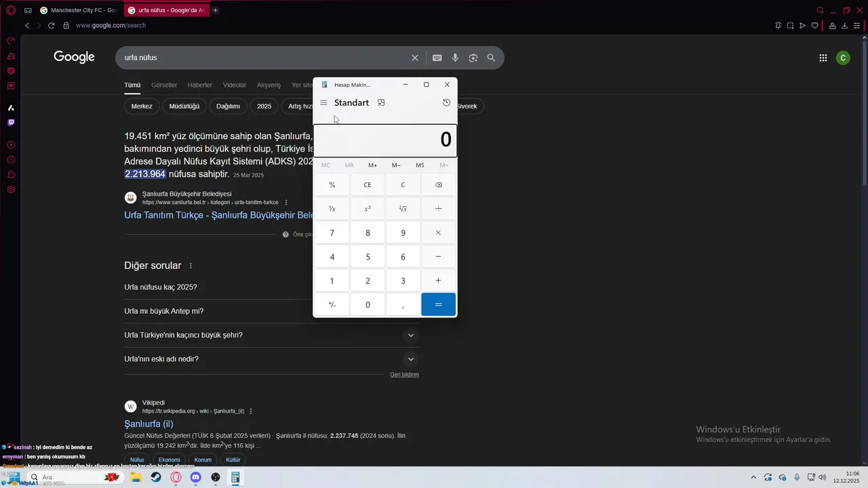Toggle Calculator keep-on-top mode
868x488 pixels.
coord(381,103)
